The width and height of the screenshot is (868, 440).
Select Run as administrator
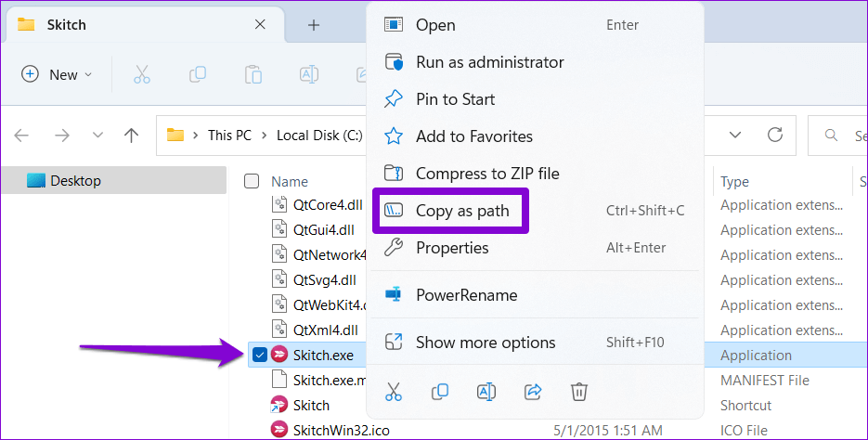tap(535, 62)
